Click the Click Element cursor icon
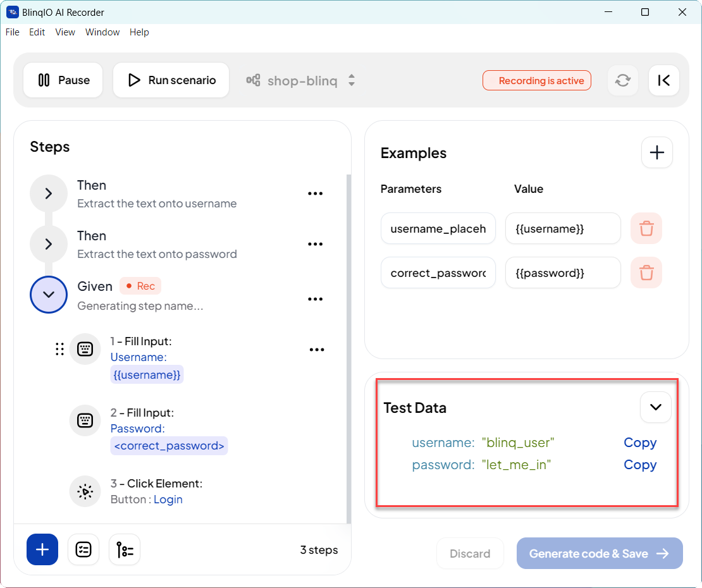Image resolution: width=702 pixels, height=588 pixels. (x=85, y=491)
